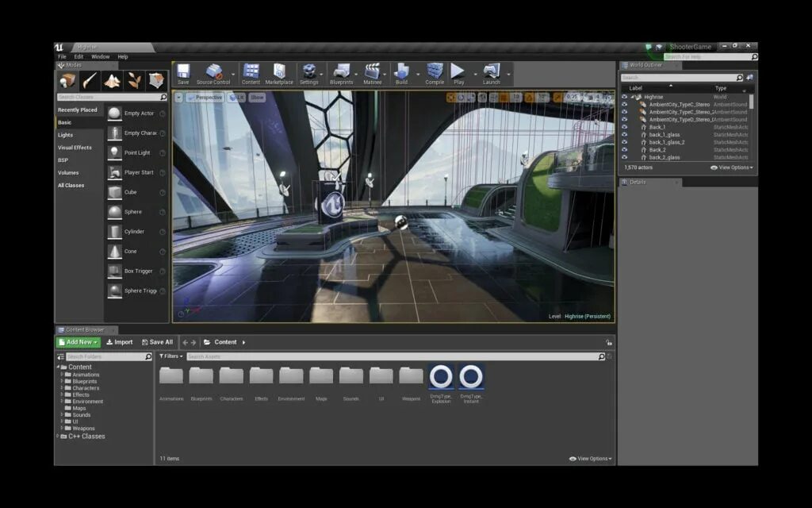This screenshot has width=812, height=508.
Task: Click the Import button
Action: [x=120, y=342]
